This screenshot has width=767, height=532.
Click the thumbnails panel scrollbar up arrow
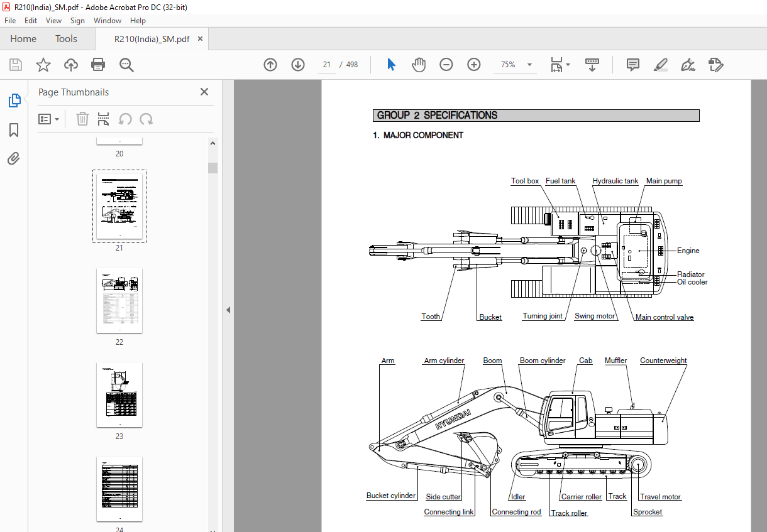pos(213,143)
